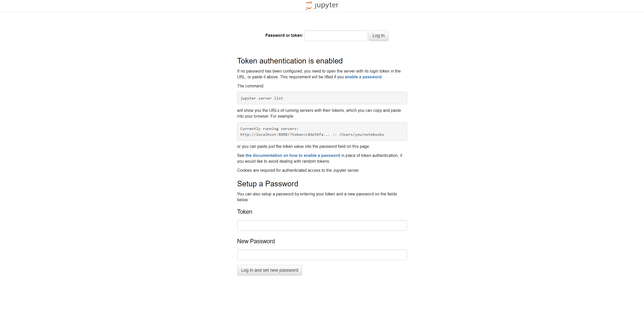Click the 'Token' field label
The height and width of the screenshot is (316, 644).
(x=245, y=212)
